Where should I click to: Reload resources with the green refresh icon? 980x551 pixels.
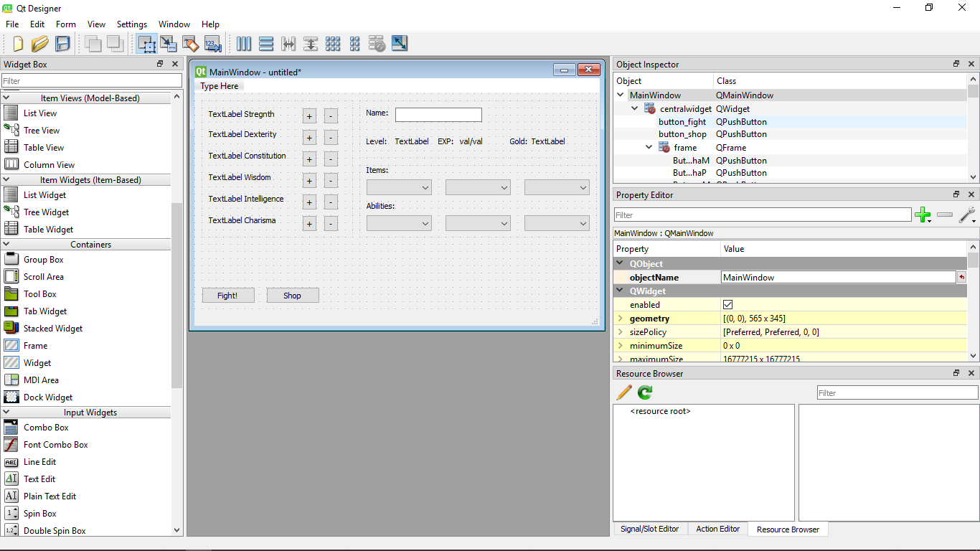(x=645, y=392)
